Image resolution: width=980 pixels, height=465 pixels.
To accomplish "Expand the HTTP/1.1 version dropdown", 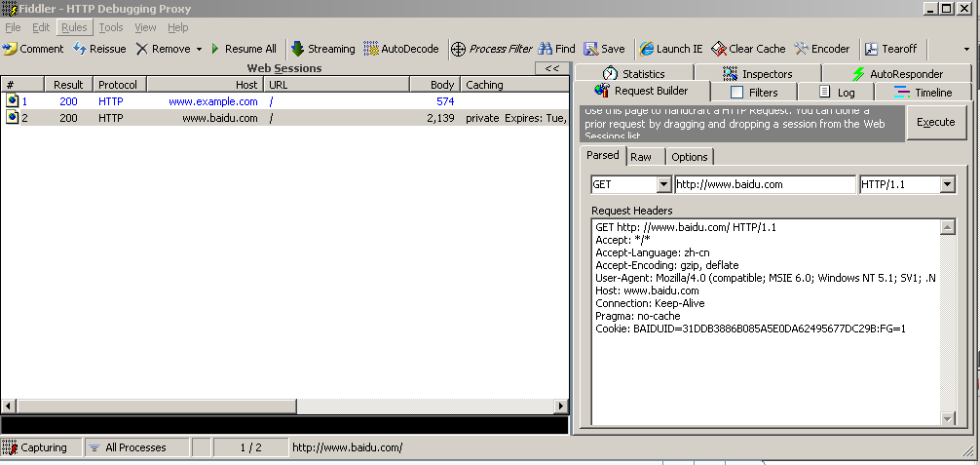I will click(947, 184).
